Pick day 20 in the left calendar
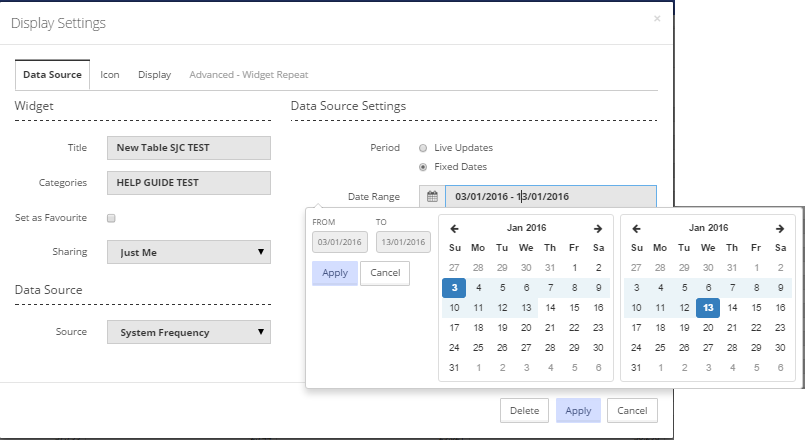Screen dimensions: 805x440 pyautogui.click(x=526, y=328)
